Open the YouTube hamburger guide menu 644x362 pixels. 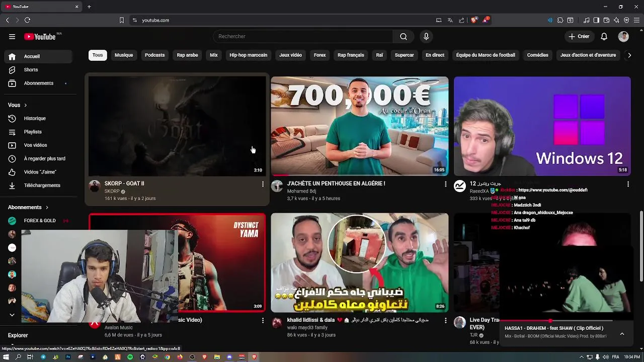coord(12,36)
